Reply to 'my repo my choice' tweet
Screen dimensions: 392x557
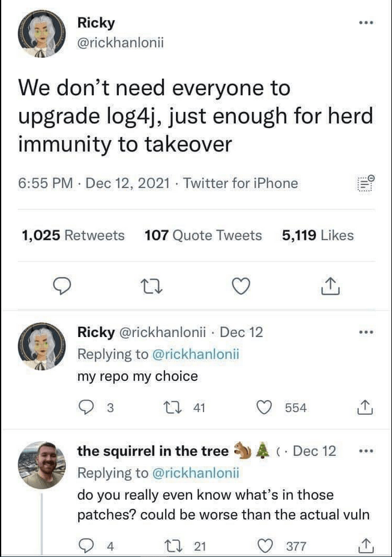pos(88,408)
